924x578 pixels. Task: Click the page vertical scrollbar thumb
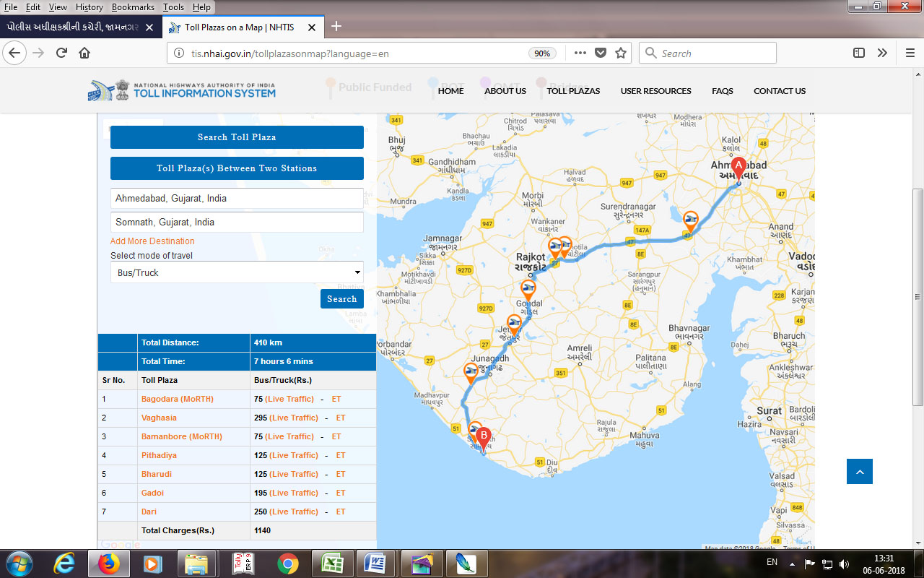[x=918, y=296]
